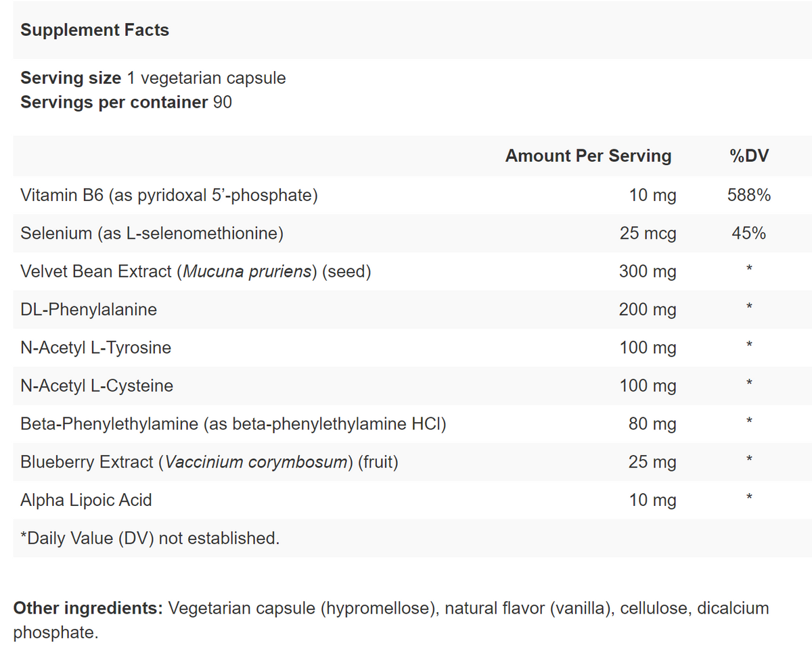Click the 588% daily value
The width and height of the screenshot is (812, 648).
tap(748, 195)
